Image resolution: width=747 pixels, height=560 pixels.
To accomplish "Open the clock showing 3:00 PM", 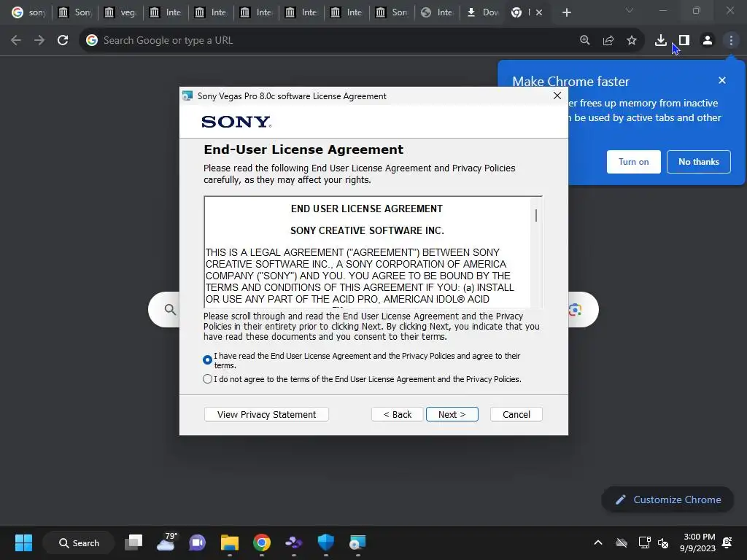I will coord(698,542).
